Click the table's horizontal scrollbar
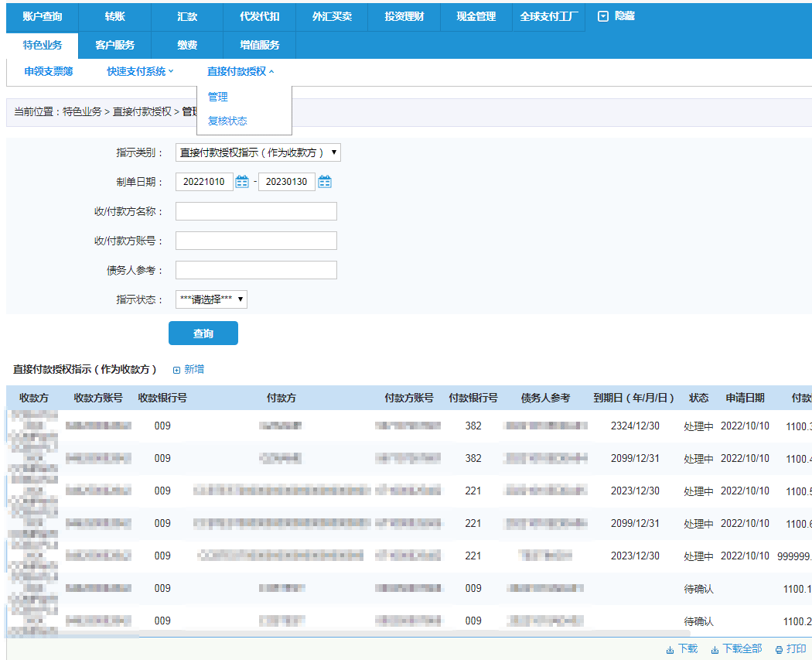 pyautogui.click(x=347, y=634)
